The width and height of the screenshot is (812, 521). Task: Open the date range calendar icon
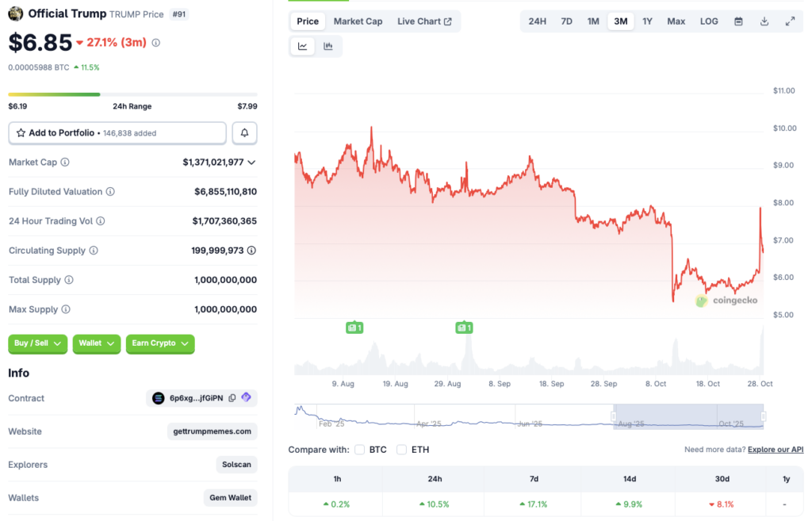737,21
